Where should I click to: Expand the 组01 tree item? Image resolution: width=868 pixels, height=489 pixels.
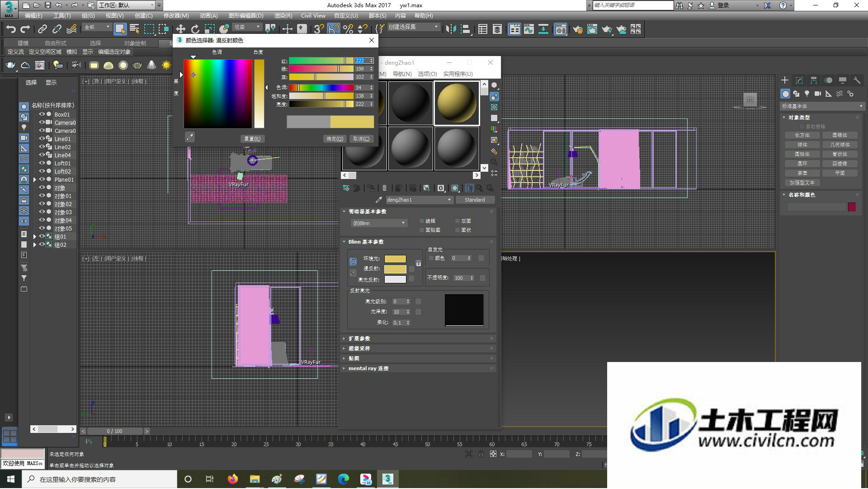[34, 236]
